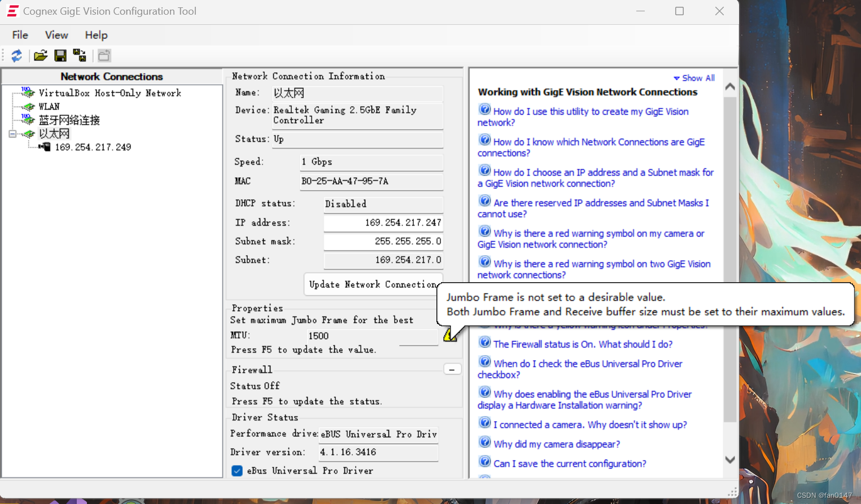Open 'I connected a camera' help link
The image size is (861, 504).
click(x=590, y=425)
